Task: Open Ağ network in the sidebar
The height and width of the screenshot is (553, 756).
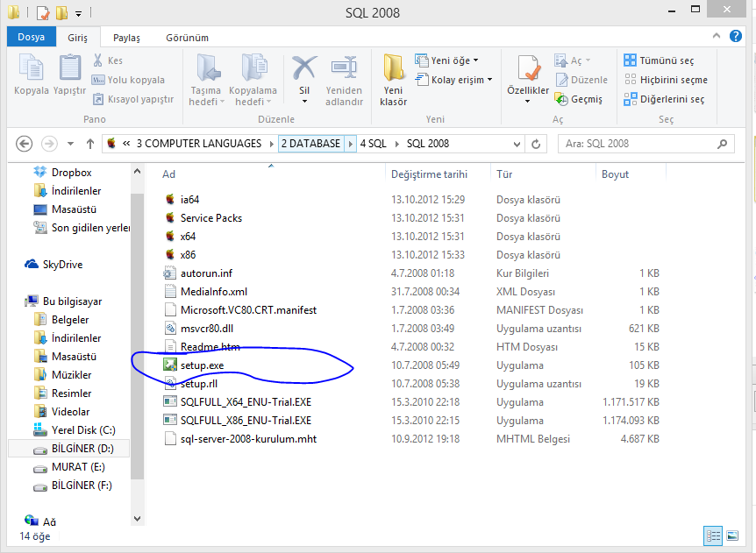Action: tap(49, 521)
